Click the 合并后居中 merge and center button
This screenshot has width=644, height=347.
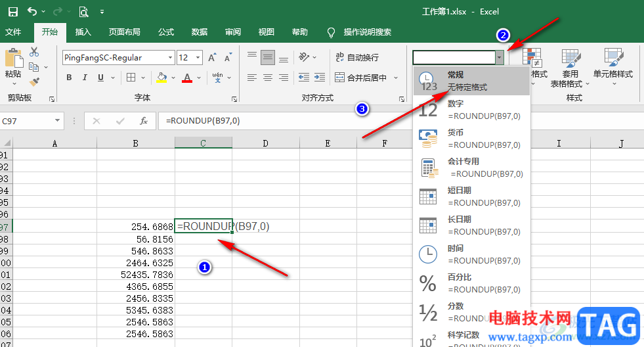[x=360, y=78]
